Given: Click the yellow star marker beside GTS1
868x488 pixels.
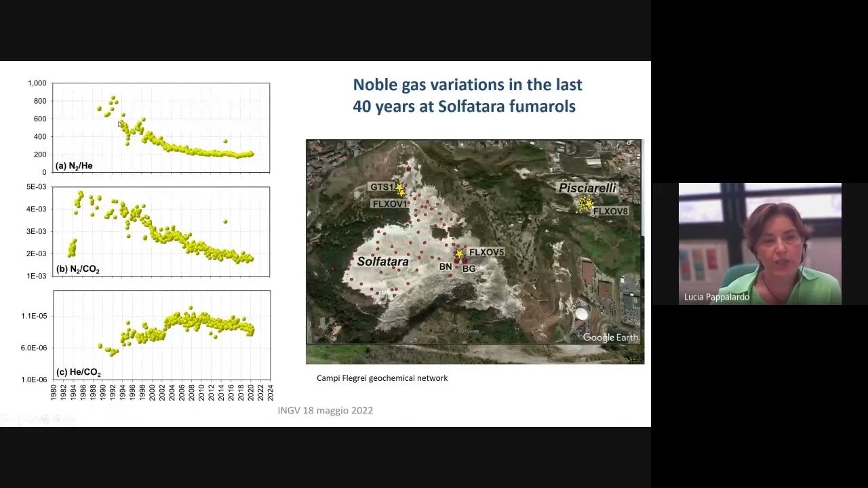Looking at the screenshot, I should (399, 188).
